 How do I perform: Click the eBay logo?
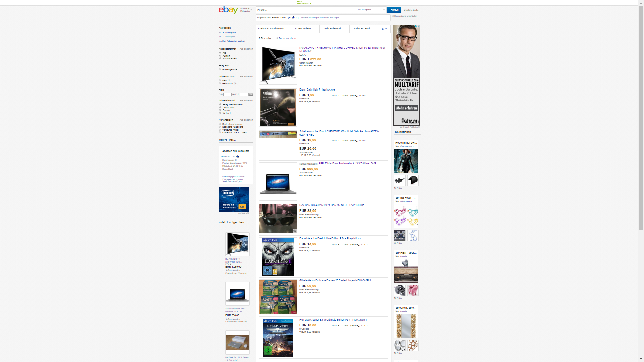[x=228, y=10]
